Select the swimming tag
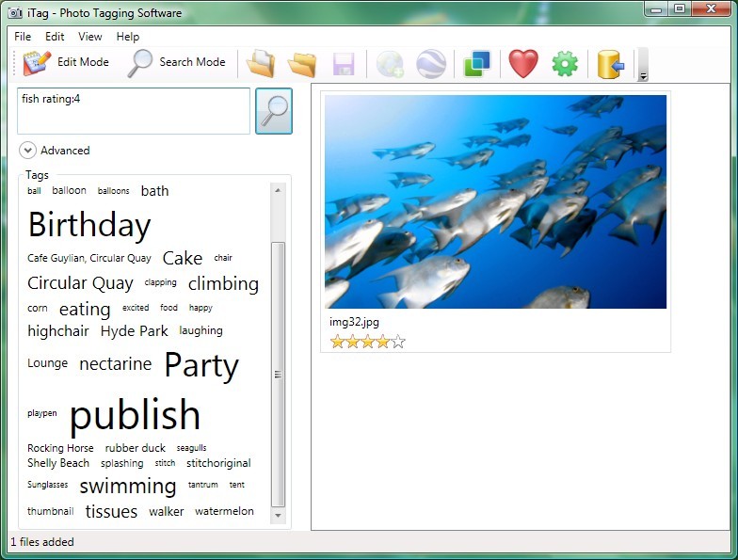 coord(128,486)
